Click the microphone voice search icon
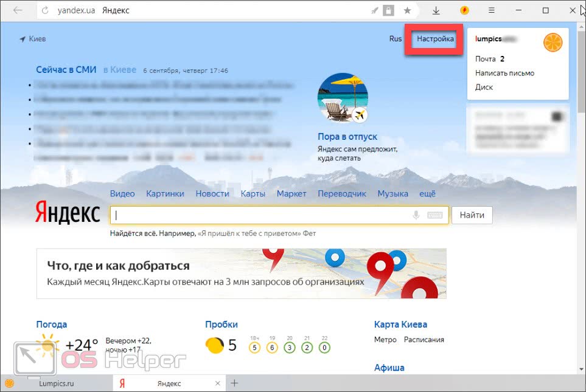 pyautogui.click(x=417, y=215)
